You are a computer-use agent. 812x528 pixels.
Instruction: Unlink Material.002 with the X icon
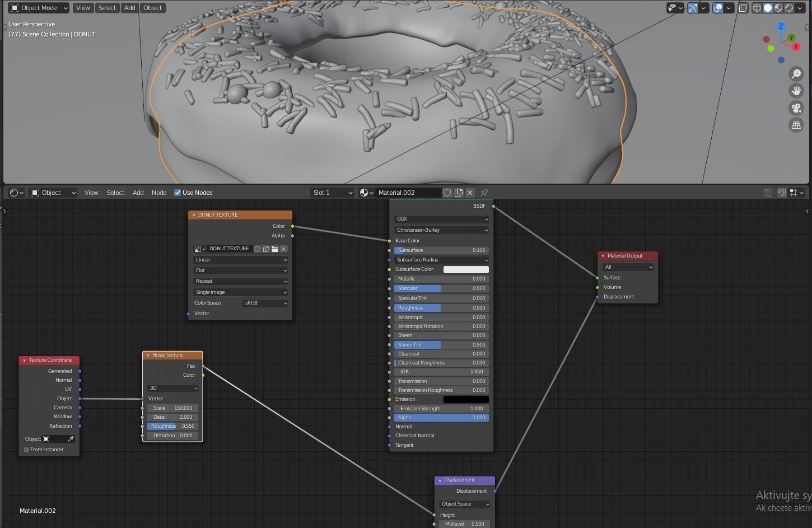click(470, 193)
